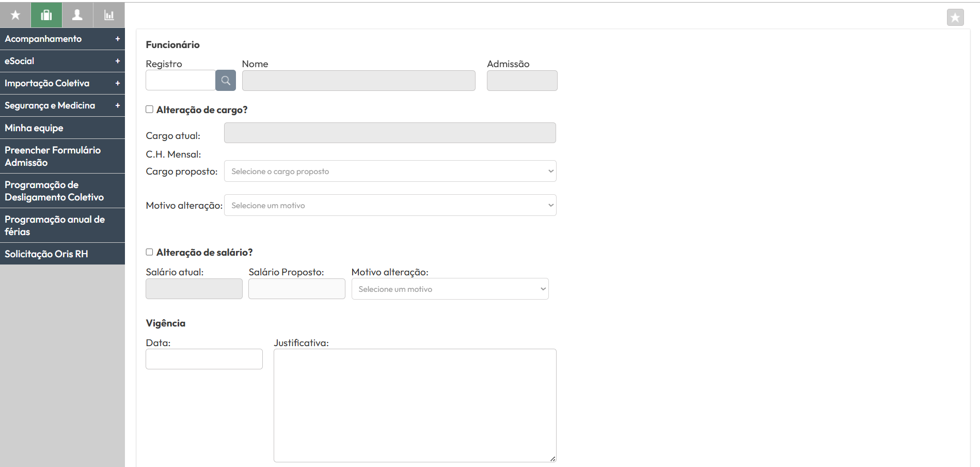This screenshot has width=980, height=467.
Task: Select the briefcase module icon
Action: click(x=46, y=15)
